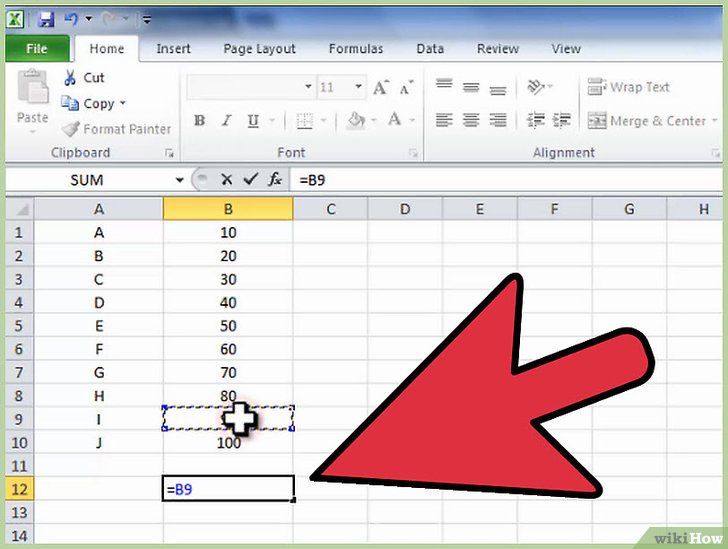Open the Fill Color dropdown arrow
Viewport: 728px width, 549px height.
374,121
